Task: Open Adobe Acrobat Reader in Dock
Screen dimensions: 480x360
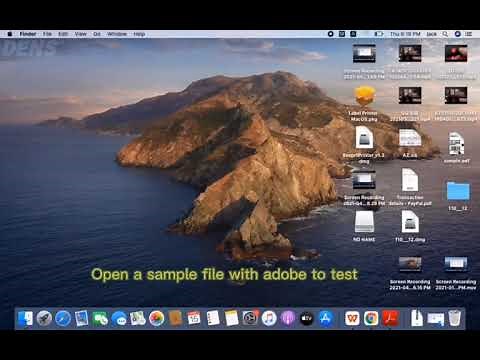Action: click(x=390, y=318)
